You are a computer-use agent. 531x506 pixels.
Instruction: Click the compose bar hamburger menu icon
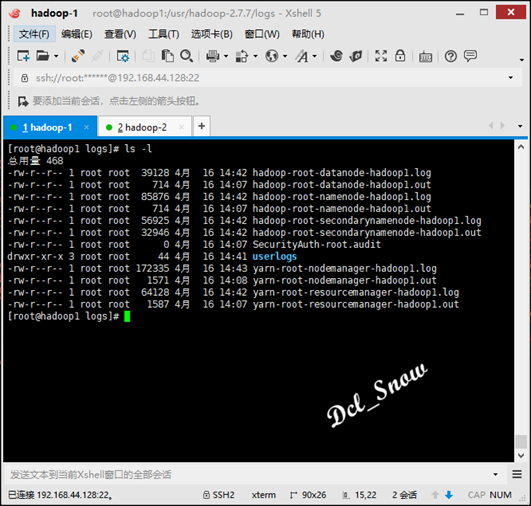(x=517, y=474)
